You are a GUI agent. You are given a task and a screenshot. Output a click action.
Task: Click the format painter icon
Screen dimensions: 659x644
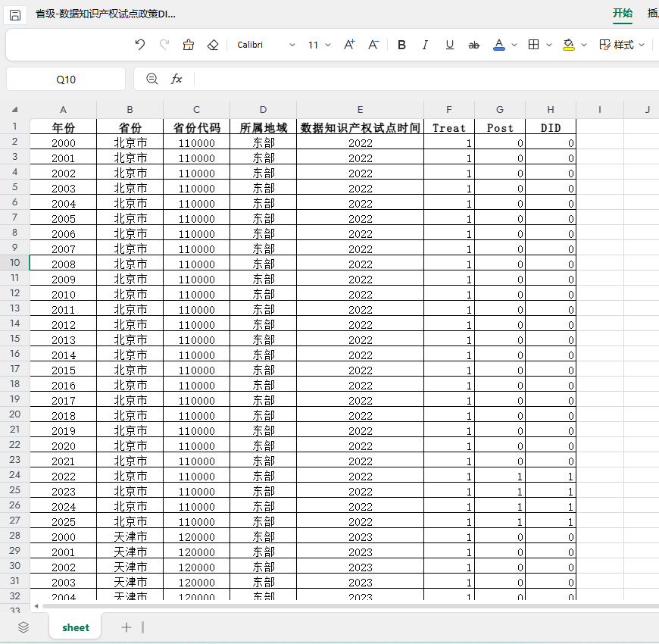(189, 45)
